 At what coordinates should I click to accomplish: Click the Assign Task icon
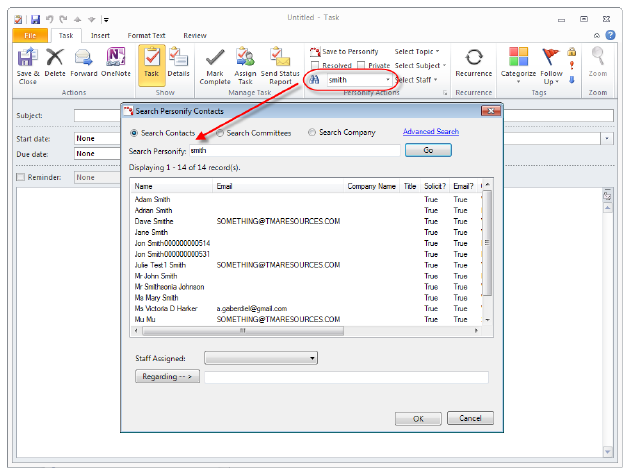pyautogui.click(x=245, y=60)
